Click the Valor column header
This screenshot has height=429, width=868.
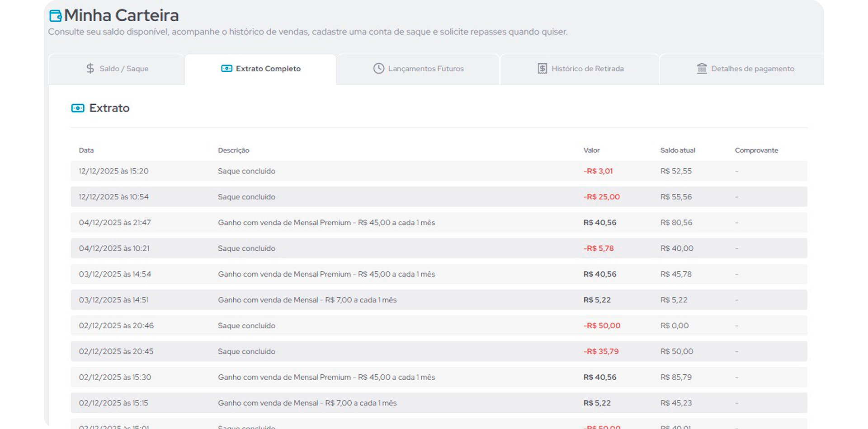click(591, 150)
